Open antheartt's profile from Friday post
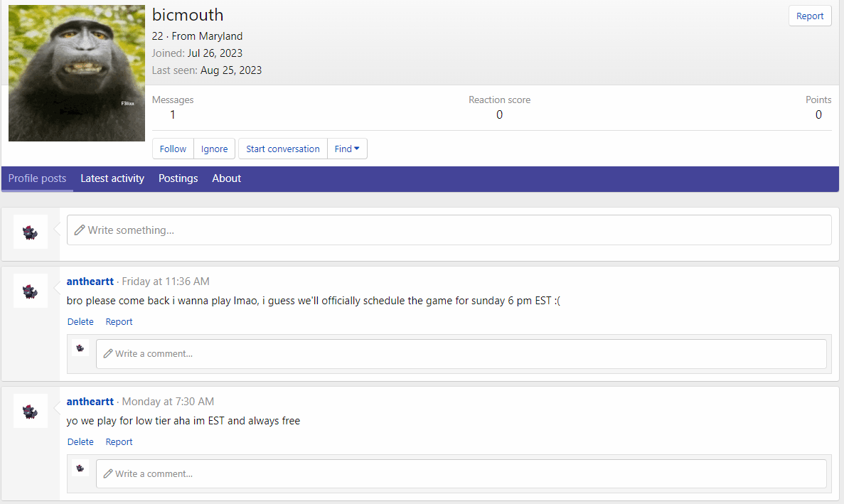The width and height of the screenshot is (844, 504). (x=90, y=282)
